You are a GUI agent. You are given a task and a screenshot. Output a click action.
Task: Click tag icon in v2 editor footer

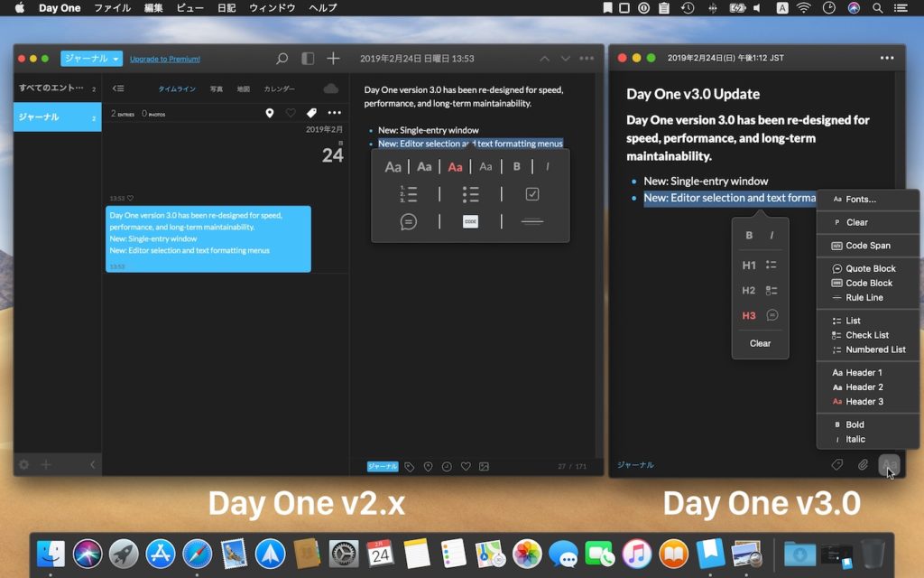tap(410, 467)
